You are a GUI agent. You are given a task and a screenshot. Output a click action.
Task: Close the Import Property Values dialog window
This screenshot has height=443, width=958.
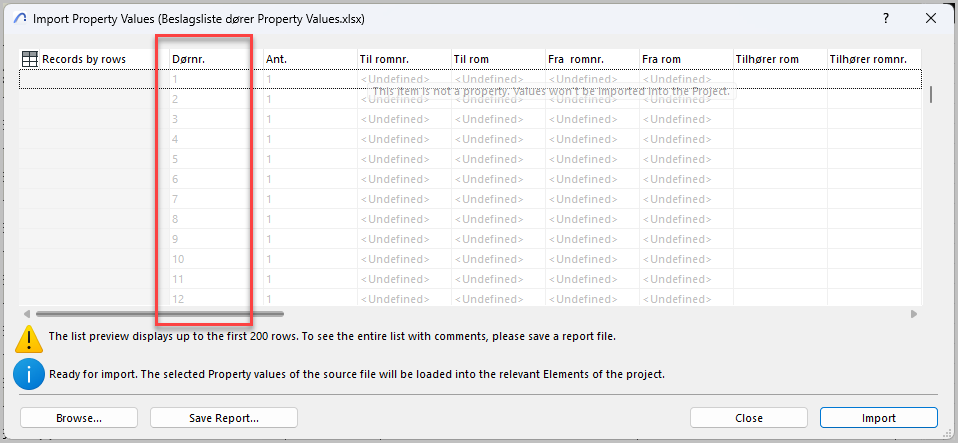pos(930,18)
